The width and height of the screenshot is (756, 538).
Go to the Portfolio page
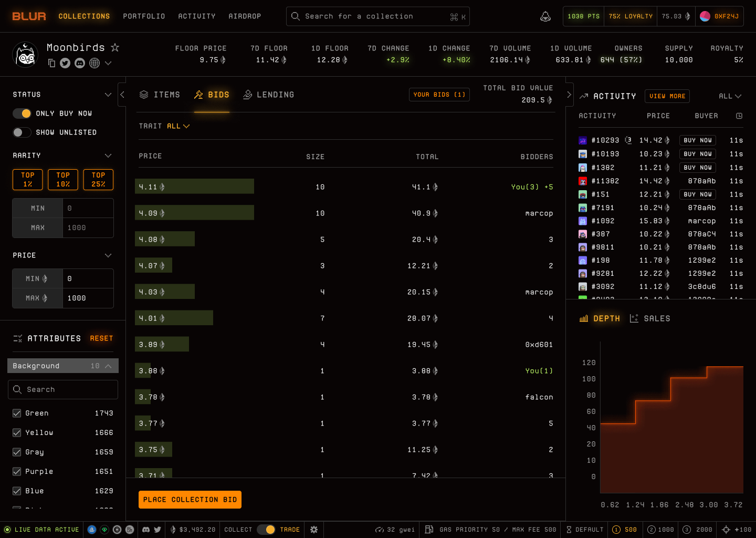pos(144,16)
